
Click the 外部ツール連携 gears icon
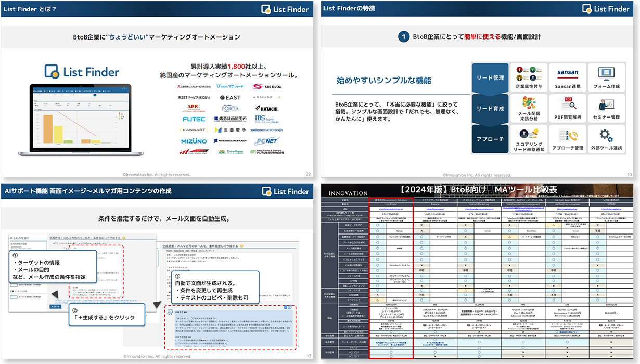[x=606, y=136]
